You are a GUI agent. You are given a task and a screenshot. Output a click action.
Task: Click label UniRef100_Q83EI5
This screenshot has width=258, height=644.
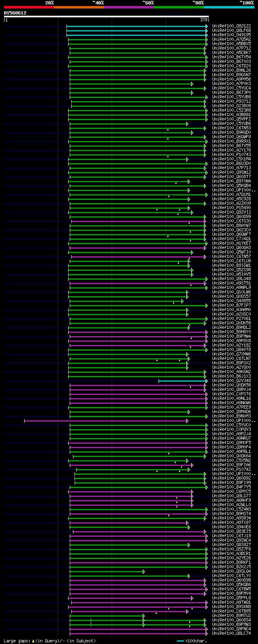tap(231, 531)
